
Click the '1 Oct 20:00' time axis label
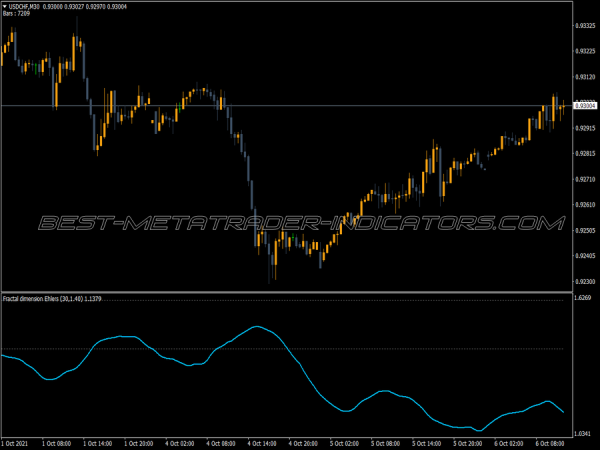pos(139,443)
